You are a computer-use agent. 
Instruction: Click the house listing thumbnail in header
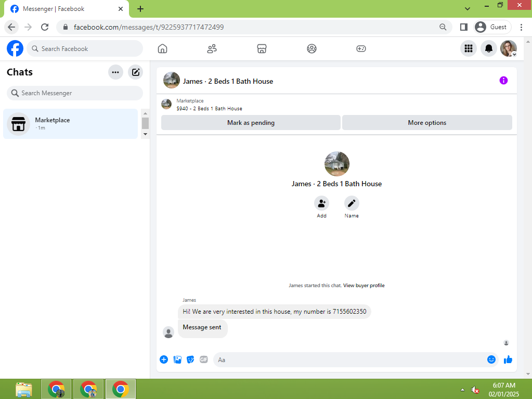tap(172, 81)
